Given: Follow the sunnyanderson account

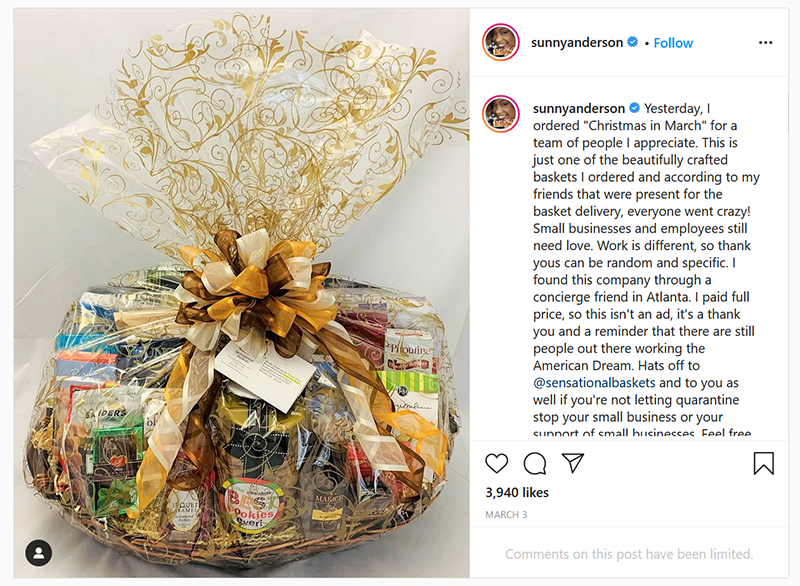Looking at the screenshot, I should (x=673, y=43).
